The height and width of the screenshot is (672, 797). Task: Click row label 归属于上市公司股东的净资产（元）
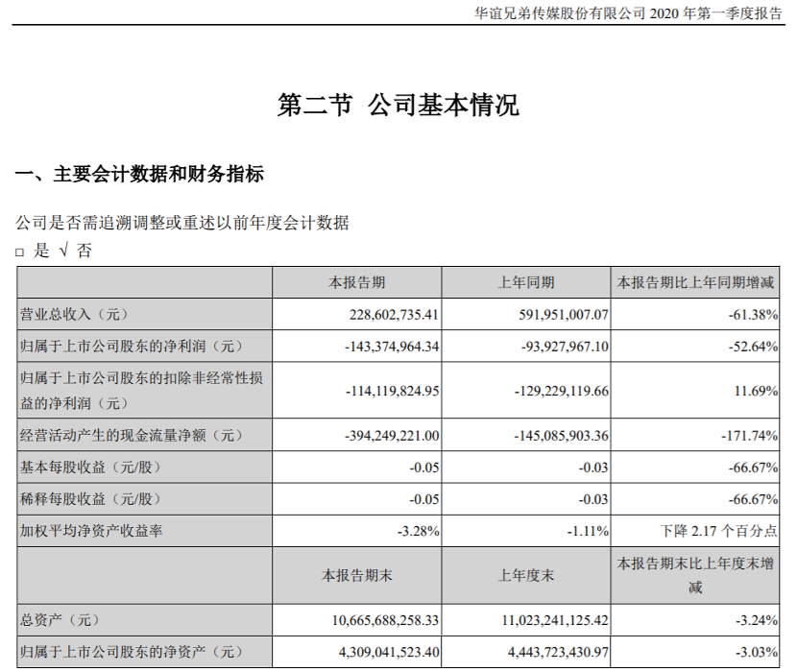click(x=132, y=652)
